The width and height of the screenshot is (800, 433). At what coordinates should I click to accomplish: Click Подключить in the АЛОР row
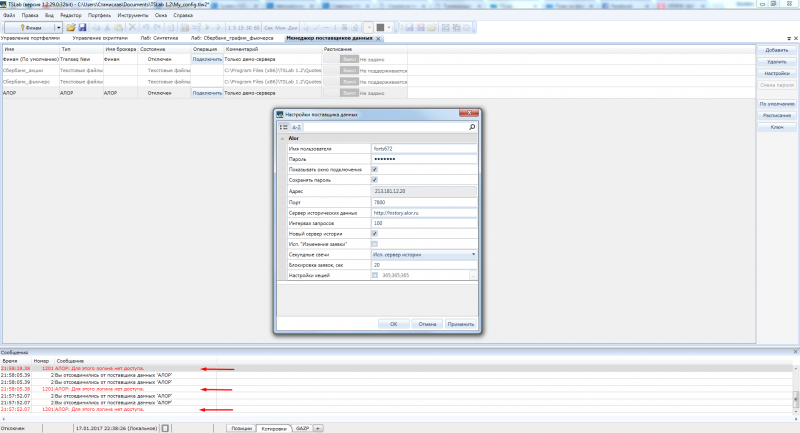coord(207,93)
